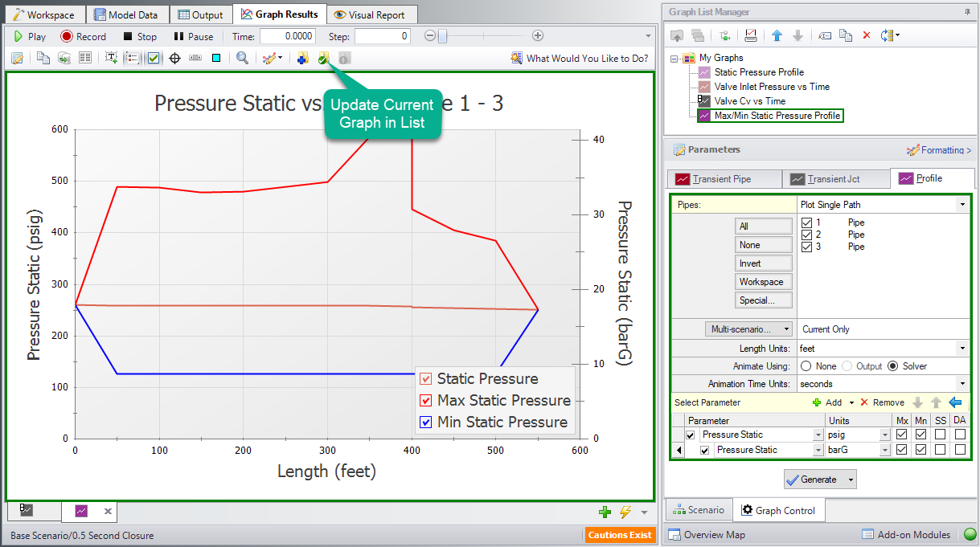Image resolution: width=980 pixels, height=547 pixels.
Task: Toggle Mx checkbox for psig row
Action: pyautogui.click(x=901, y=435)
